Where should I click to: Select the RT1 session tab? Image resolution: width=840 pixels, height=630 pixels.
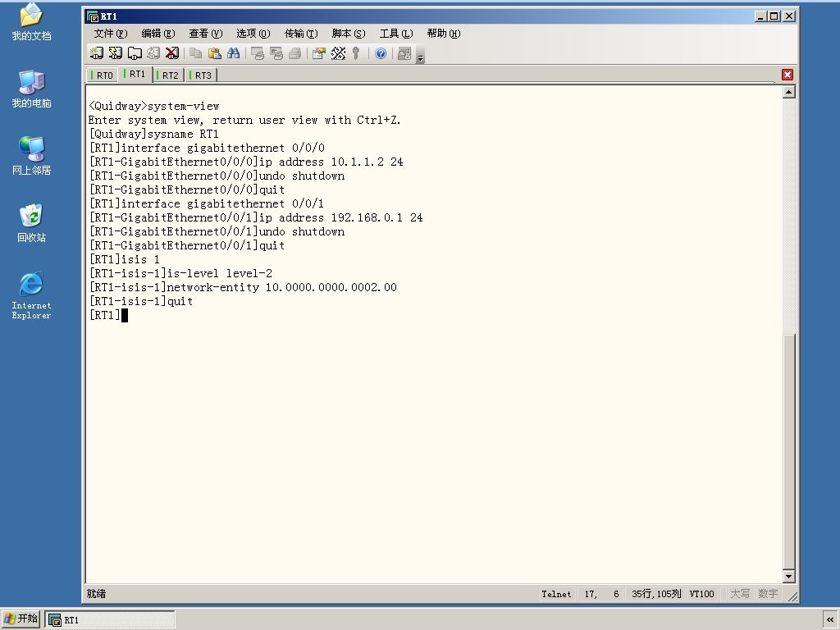[135, 74]
